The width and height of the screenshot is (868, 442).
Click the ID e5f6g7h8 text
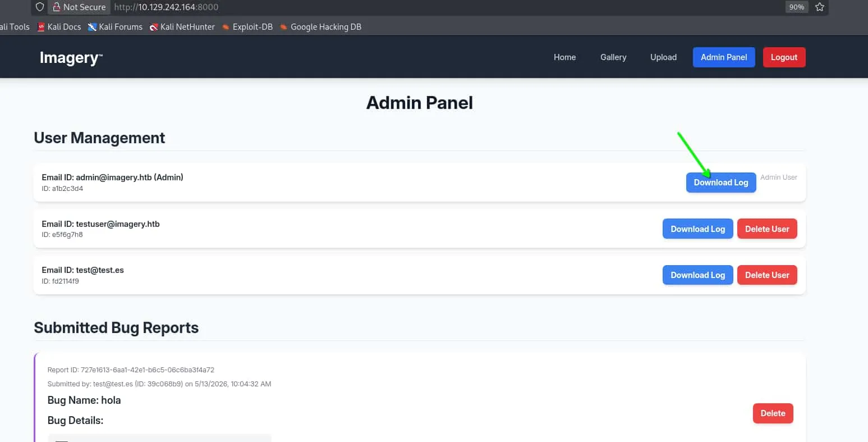[x=62, y=235]
